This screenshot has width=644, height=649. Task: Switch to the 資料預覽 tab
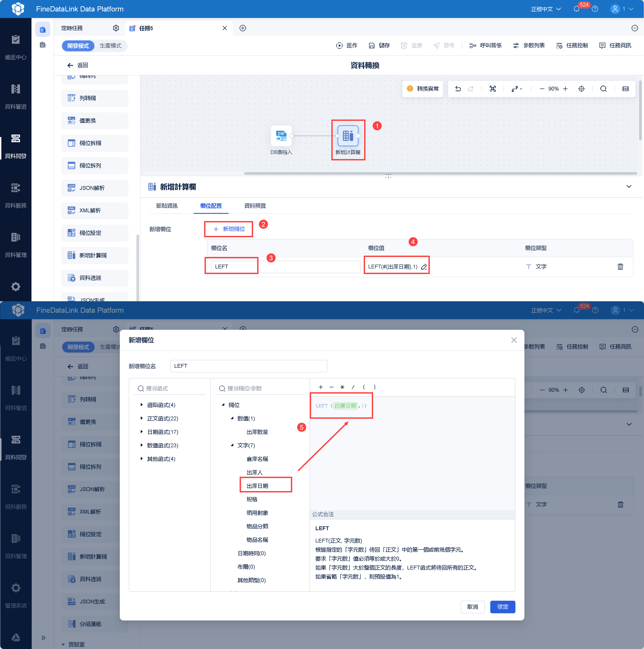pos(255,206)
